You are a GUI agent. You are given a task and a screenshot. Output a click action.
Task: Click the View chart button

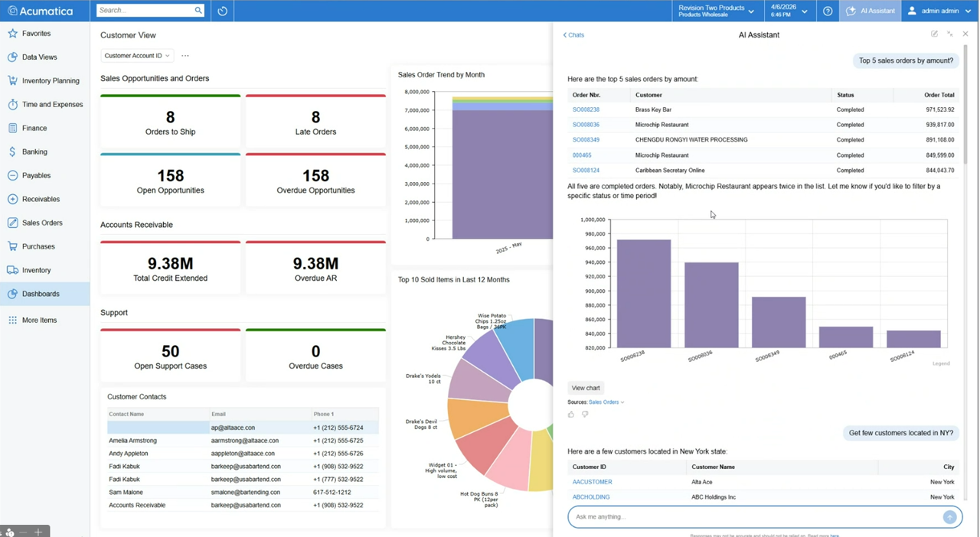585,388
